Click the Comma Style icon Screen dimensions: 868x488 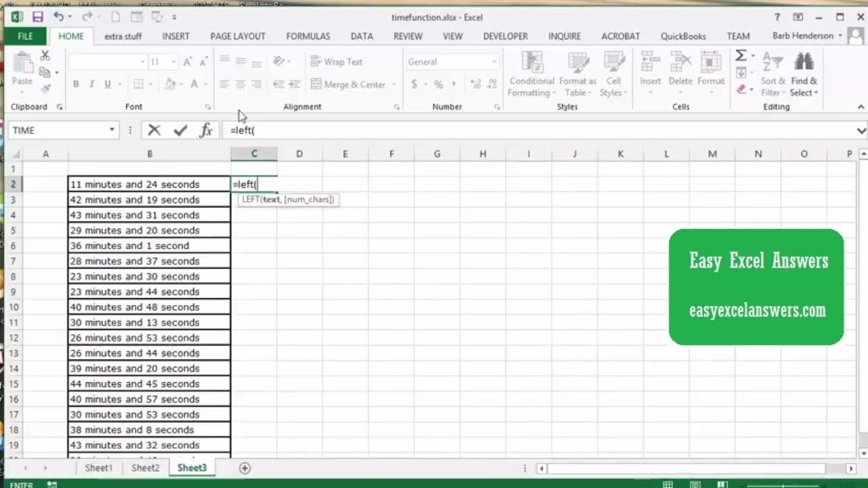pyautogui.click(x=454, y=84)
